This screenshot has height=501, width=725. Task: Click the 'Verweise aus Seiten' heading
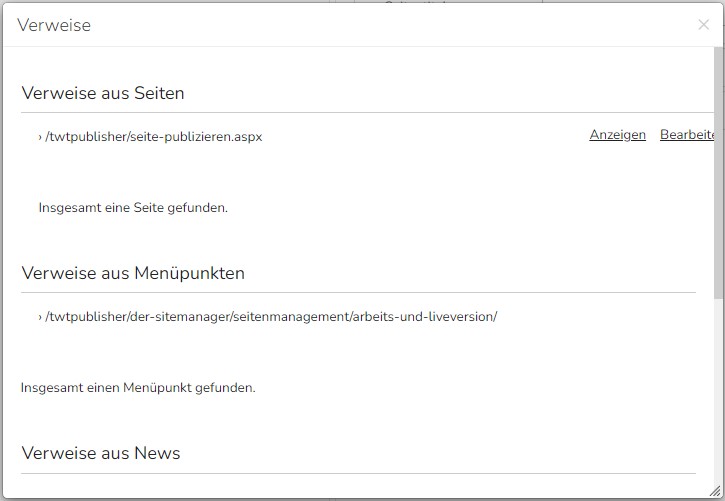(103, 93)
